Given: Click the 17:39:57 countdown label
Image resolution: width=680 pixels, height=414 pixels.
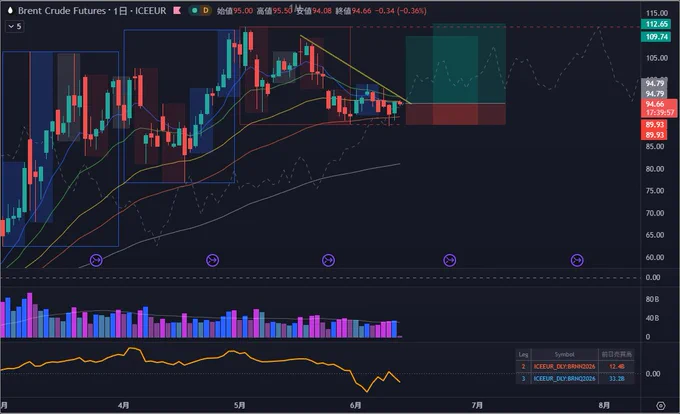Looking at the screenshot, I should tap(659, 112).
